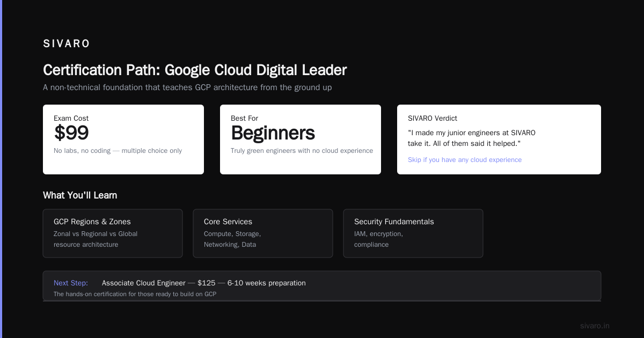The height and width of the screenshot is (338, 644).
Task: Click the 'Beginners' large text
Action: coord(273,133)
